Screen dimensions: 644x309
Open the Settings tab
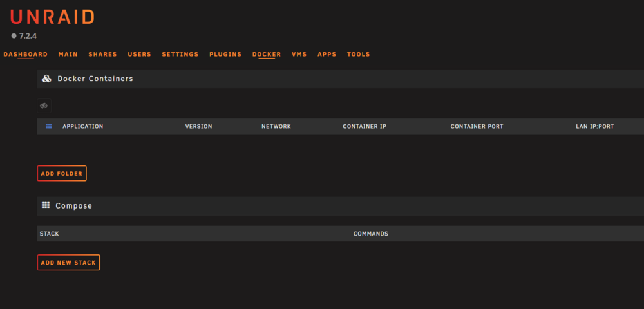(180, 54)
